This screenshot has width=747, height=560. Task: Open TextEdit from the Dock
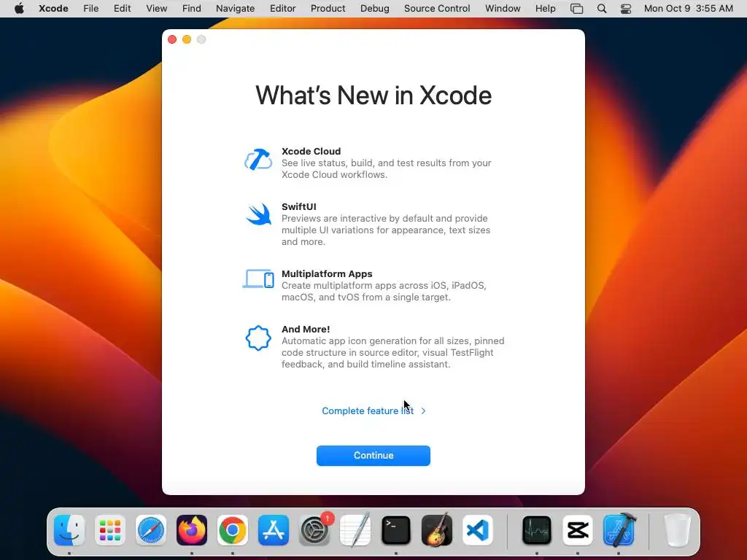tap(355, 530)
